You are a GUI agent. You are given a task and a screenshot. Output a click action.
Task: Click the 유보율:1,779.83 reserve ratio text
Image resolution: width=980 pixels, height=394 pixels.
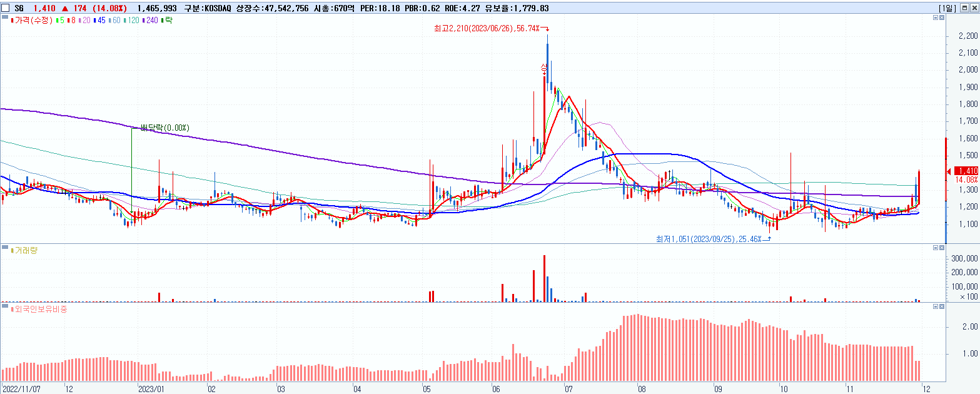(x=517, y=8)
